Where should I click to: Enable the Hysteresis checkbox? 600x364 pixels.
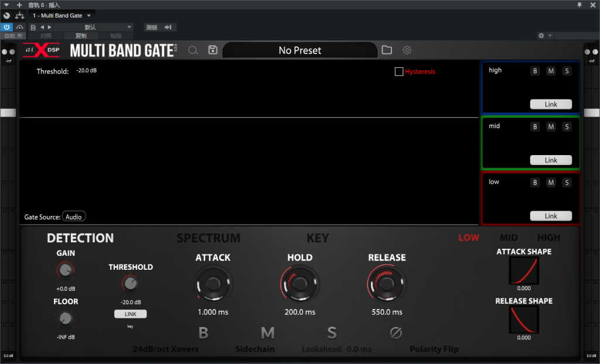(x=398, y=71)
